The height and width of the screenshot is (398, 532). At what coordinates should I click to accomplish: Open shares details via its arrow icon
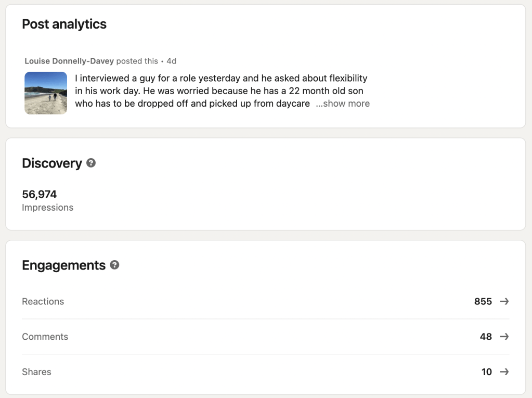tap(504, 372)
